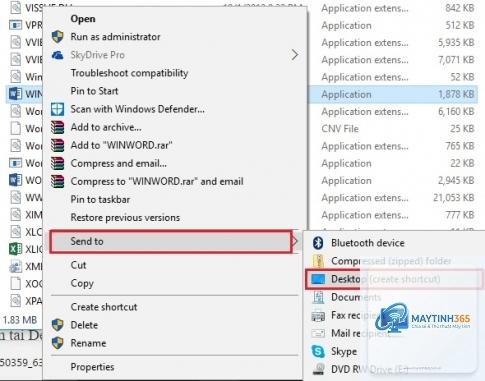Click the CNV File type cell
Screen dimensions: 485x381
340,129
